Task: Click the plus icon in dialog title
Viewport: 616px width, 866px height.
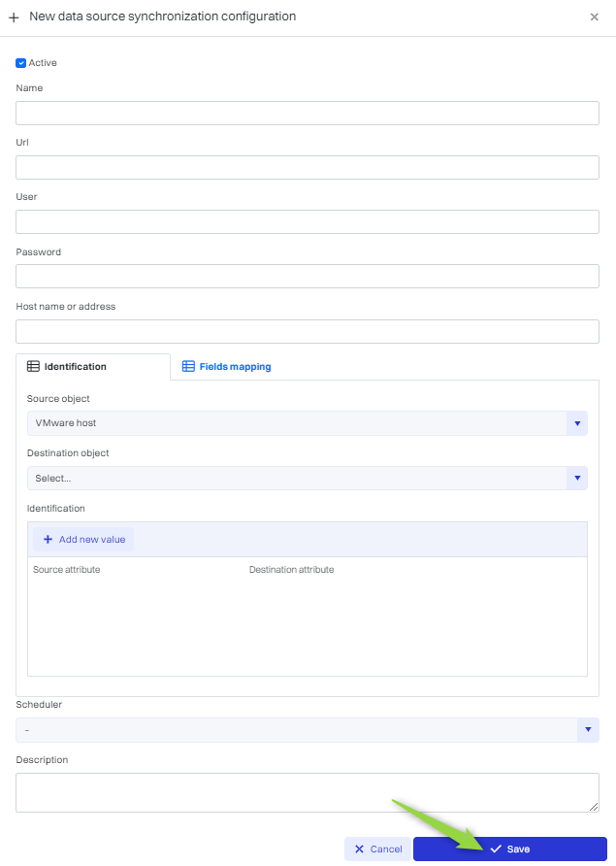Action: click(14, 17)
